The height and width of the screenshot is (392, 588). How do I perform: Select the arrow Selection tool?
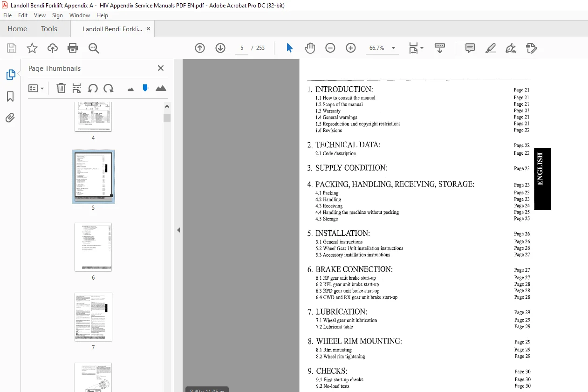tap(289, 48)
